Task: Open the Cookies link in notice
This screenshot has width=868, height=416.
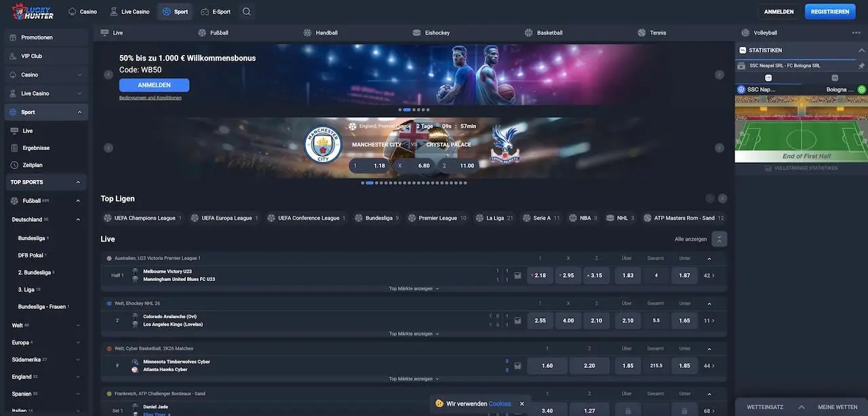Action: pyautogui.click(x=500, y=404)
